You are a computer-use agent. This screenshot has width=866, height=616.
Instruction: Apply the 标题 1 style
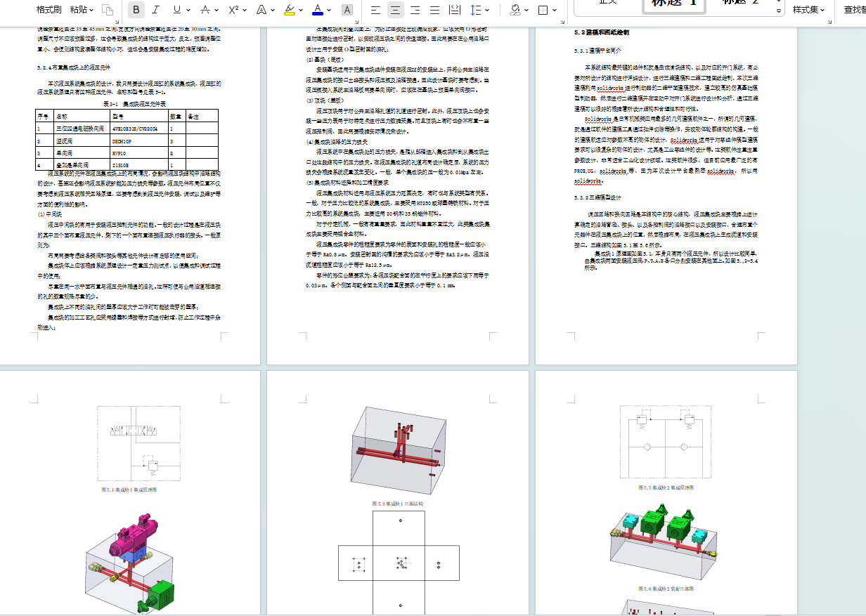point(673,6)
